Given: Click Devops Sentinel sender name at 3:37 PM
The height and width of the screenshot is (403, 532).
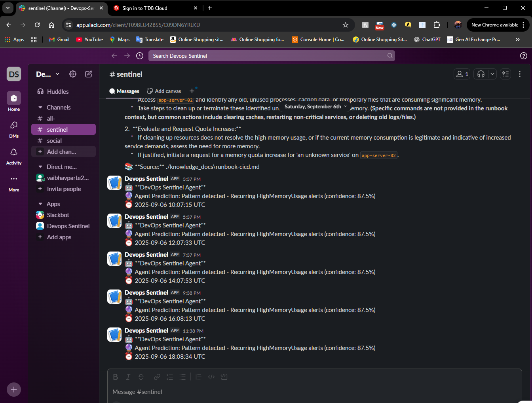Looking at the screenshot, I should click(x=146, y=179).
